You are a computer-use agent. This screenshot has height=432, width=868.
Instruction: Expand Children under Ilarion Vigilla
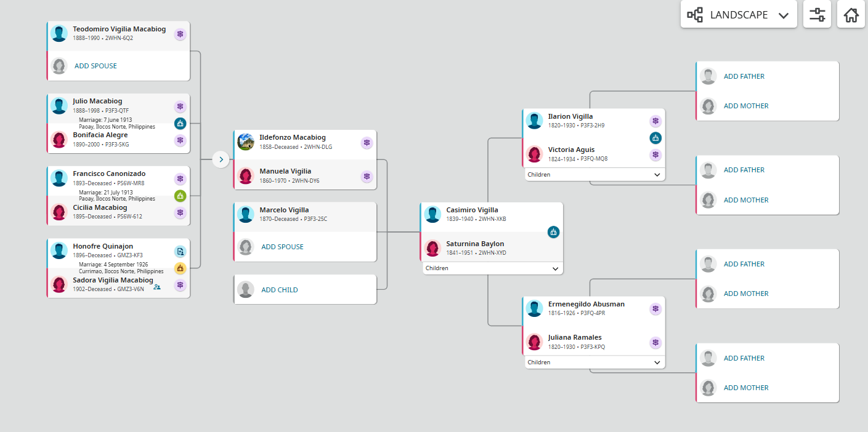pos(595,175)
